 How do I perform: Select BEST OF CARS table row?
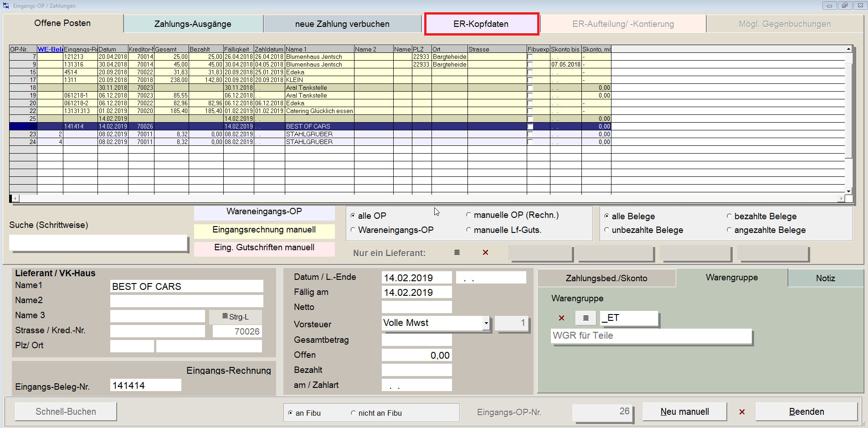[310, 126]
